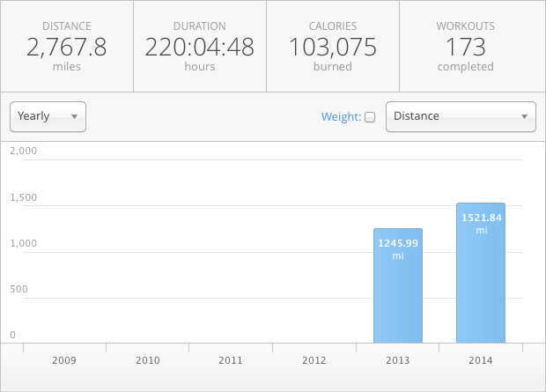
Task: Click the 2013 bar in the chart
Action: click(398, 285)
